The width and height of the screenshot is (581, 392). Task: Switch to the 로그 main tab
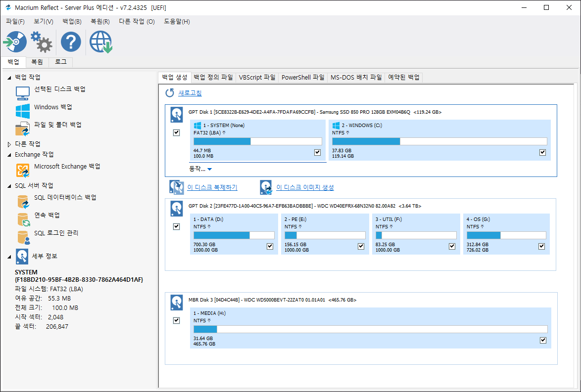pos(61,62)
